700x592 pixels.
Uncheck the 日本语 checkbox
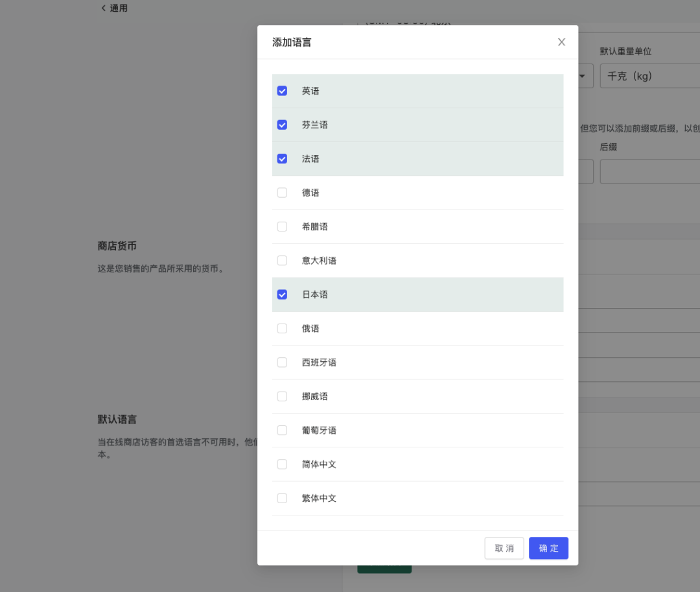coord(282,294)
